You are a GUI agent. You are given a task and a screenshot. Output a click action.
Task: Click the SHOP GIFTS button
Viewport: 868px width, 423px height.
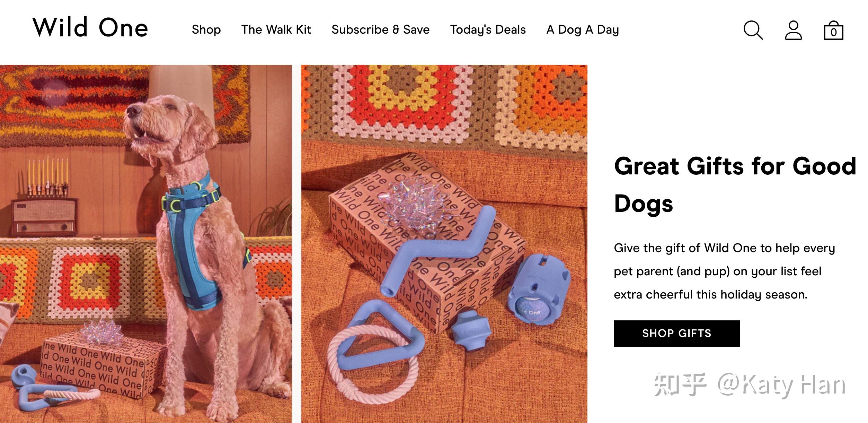point(677,333)
